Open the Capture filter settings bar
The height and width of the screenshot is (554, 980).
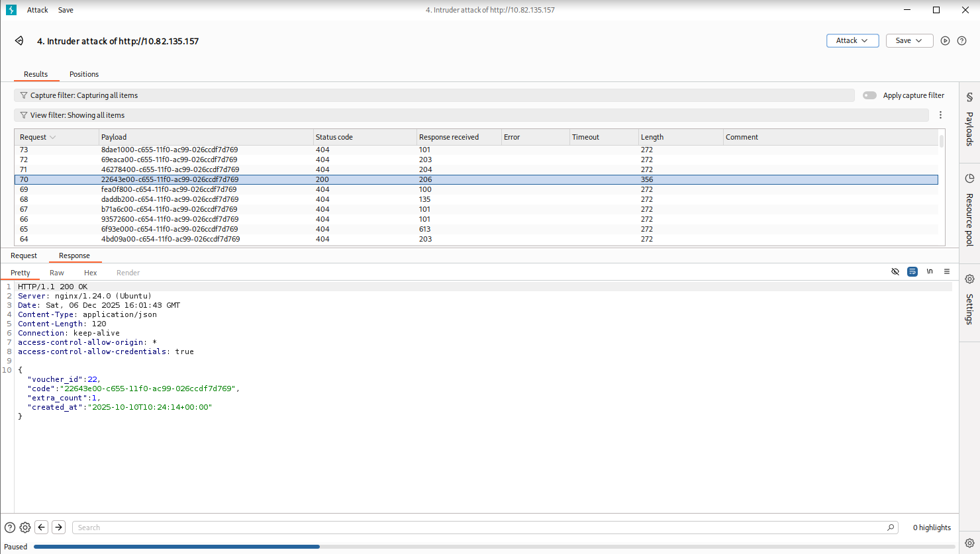[x=434, y=95]
